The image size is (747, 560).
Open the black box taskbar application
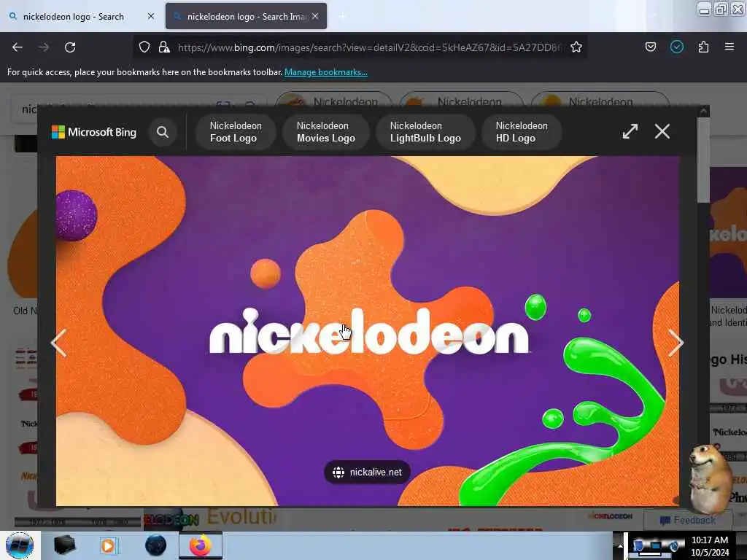(65, 545)
